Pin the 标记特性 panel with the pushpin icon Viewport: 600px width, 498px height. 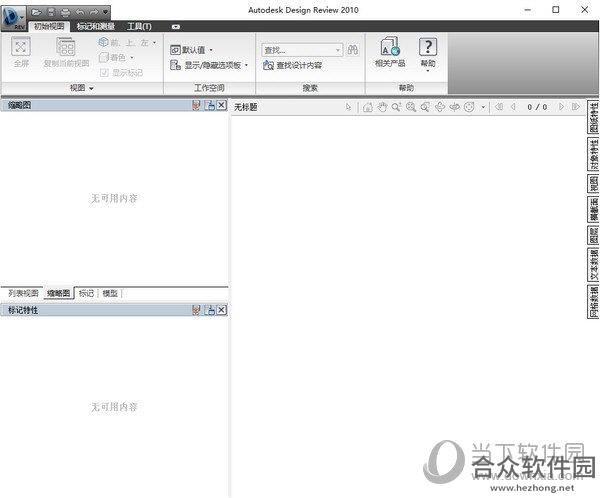pos(196,310)
